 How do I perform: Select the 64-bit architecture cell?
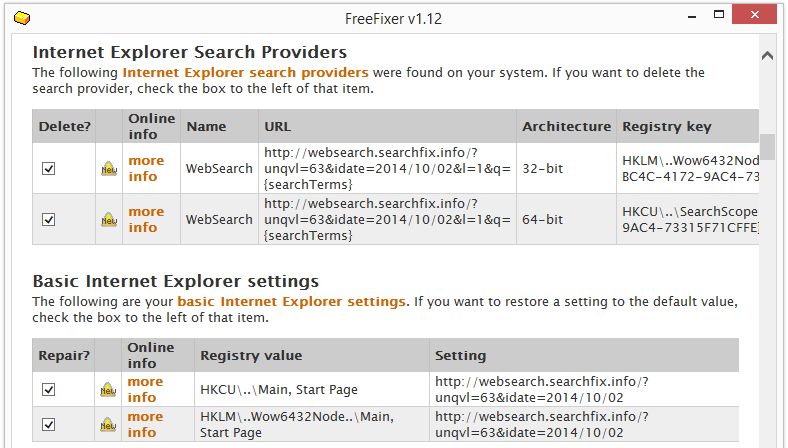click(x=566, y=219)
